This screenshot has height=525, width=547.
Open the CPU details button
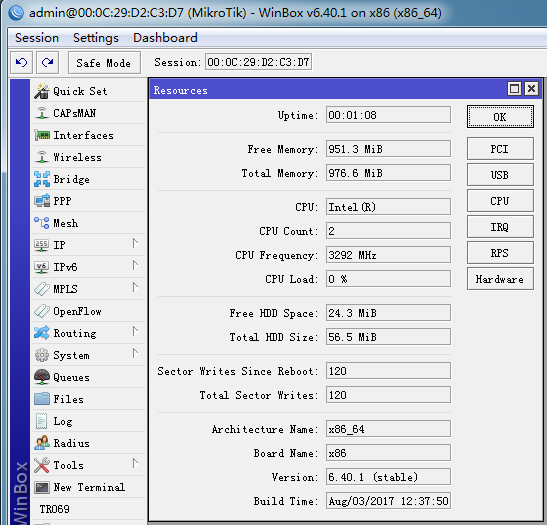point(500,201)
